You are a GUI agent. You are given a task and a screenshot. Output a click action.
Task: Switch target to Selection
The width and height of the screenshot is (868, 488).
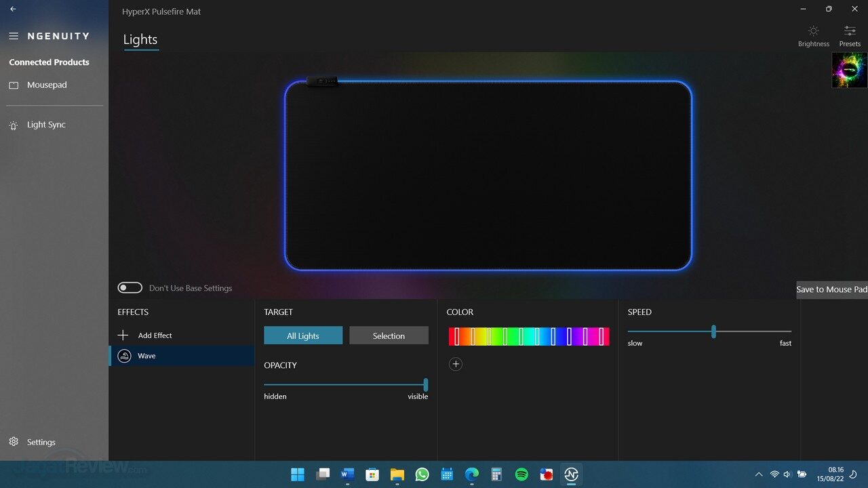pos(389,335)
